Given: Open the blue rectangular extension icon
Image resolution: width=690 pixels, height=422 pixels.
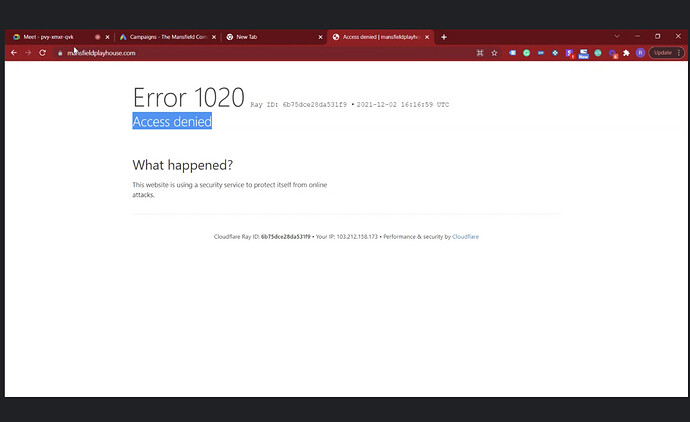Looking at the screenshot, I should [541, 53].
